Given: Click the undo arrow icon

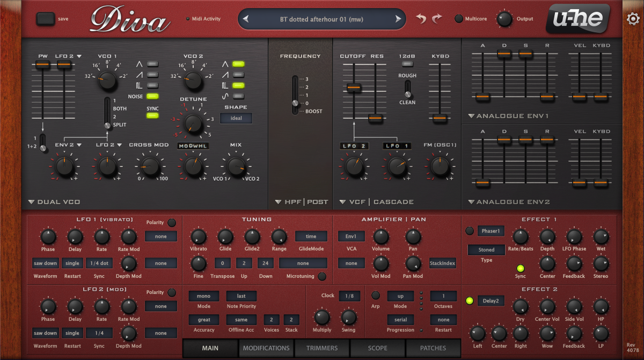Looking at the screenshot, I should pyautogui.click(x=421, y=19).
